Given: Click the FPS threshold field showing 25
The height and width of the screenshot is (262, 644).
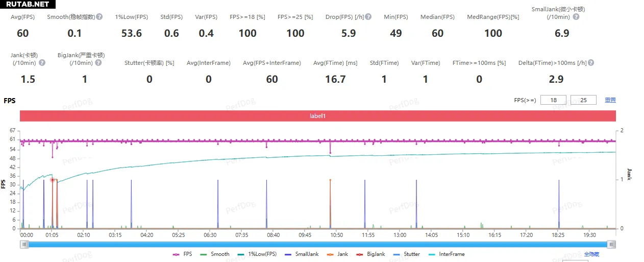Looking at the screenshot, I should (x=583, y=100).
